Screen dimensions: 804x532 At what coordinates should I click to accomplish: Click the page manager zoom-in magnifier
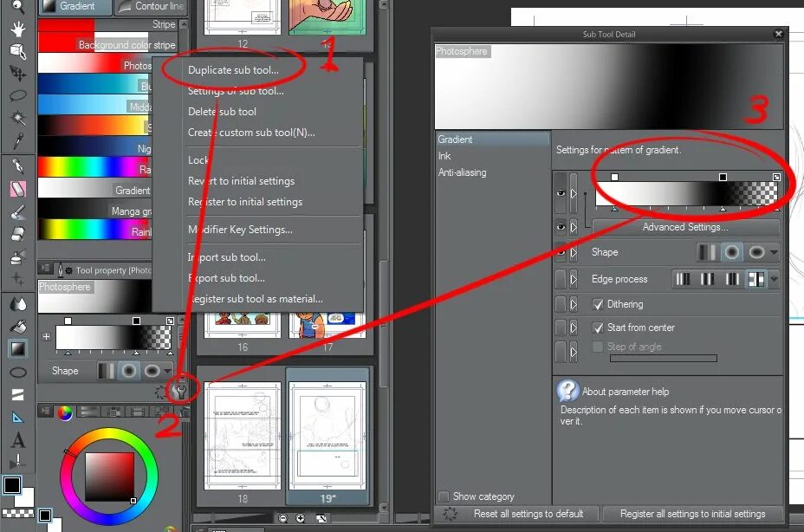[301, 518]
